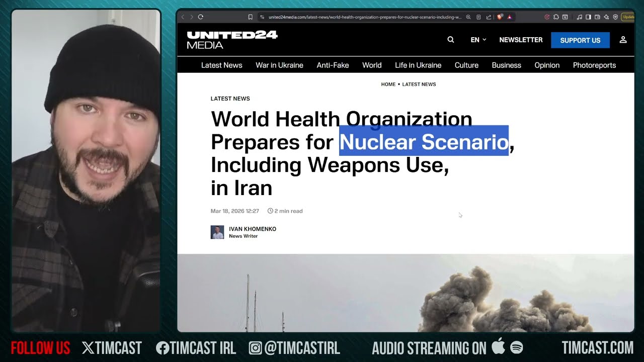Viewport: 644px width, 362px height.
Task: Open the Brave Shields lion icon
Action: tap(500, 17)
